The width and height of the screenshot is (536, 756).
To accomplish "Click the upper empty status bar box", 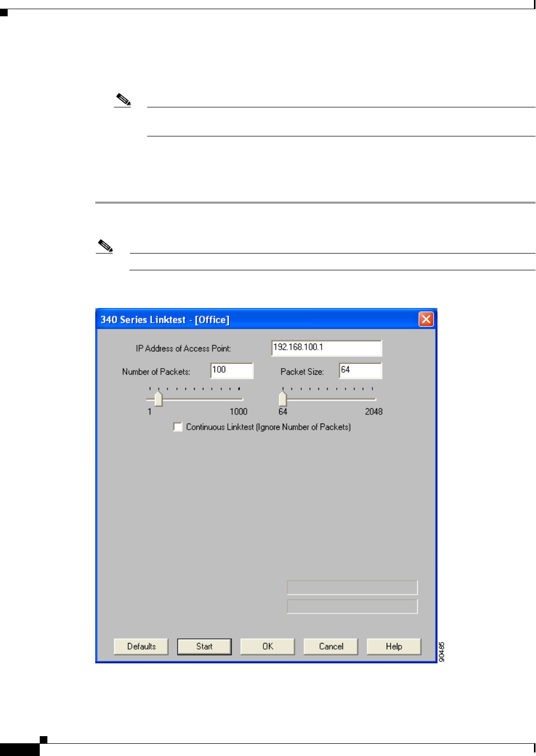I will point(352,587).
